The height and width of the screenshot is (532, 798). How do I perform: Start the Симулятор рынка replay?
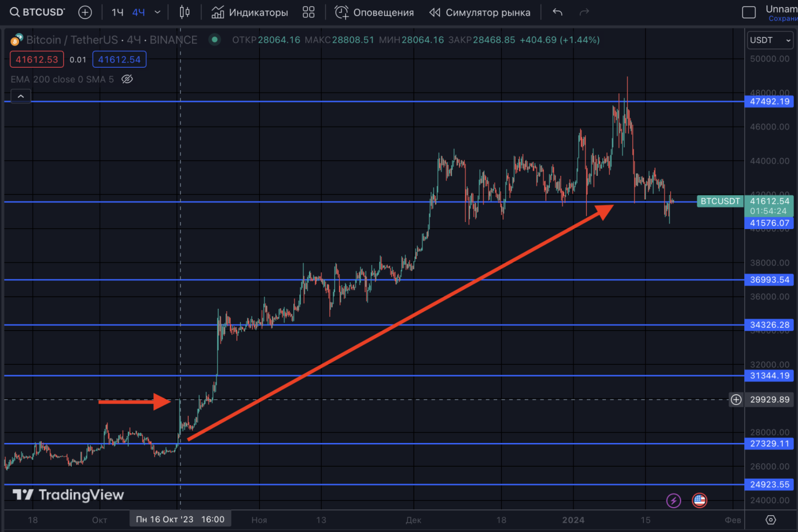point(480,12)
